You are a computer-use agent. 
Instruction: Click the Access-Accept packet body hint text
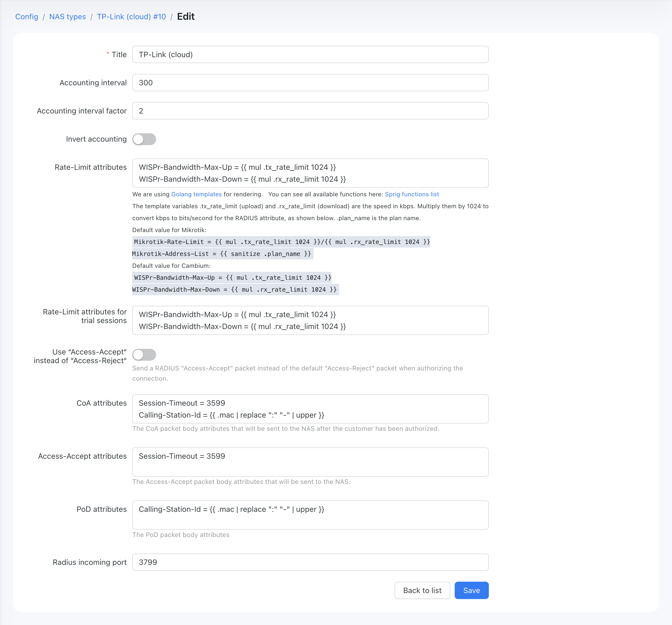(241, 482)
